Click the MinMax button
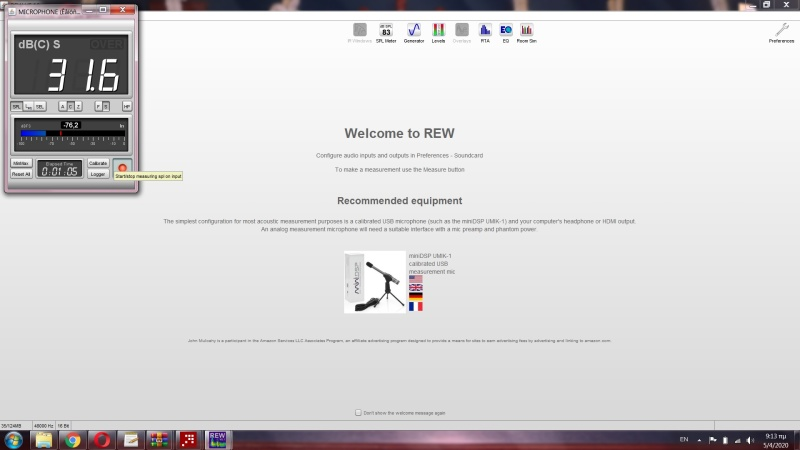Image resolution: width=800 pixels, height=450 pixels. pyautogui.click(x=21, y=162)
